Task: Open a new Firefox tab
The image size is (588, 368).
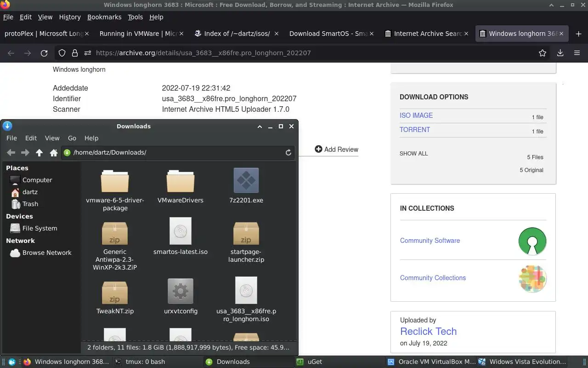Action: click(x=578, y=34)
